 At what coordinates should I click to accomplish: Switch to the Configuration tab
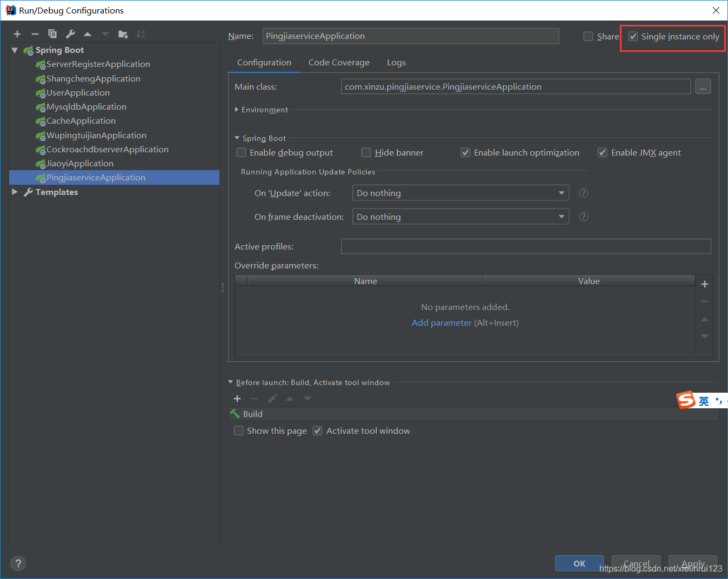[x=264, y=63]
